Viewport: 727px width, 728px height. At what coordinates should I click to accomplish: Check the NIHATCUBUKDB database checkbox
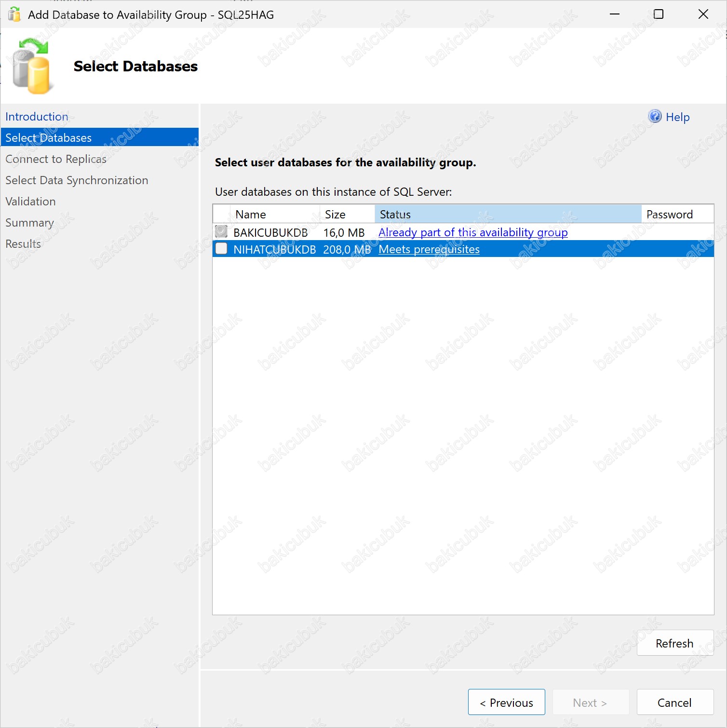click(x=221, y=249)
